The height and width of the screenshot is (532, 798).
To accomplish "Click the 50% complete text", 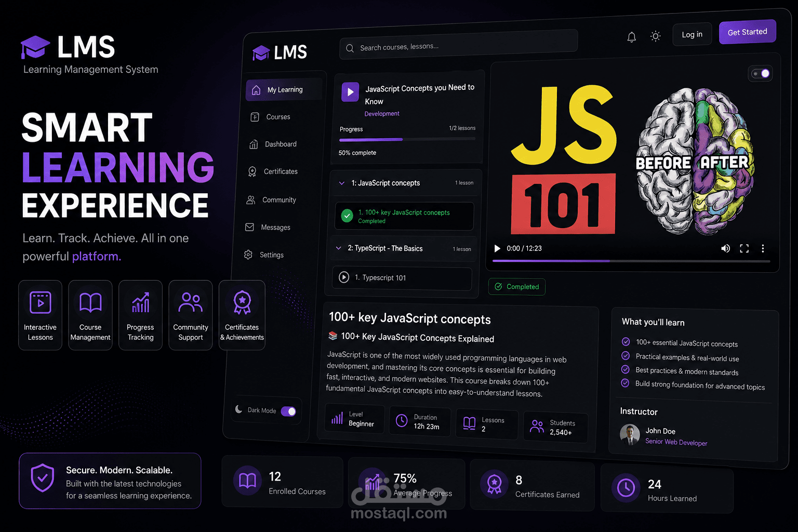I will [357, 153].
